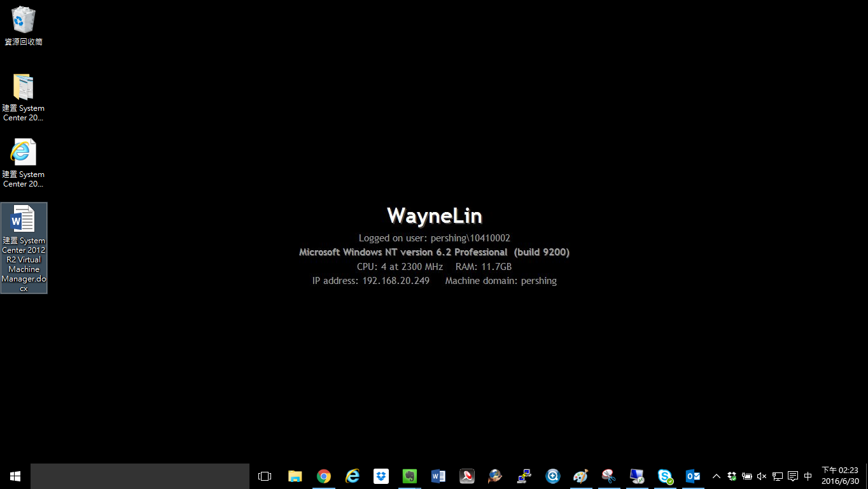Click the taskbar search box

click(x=140, y=476)
